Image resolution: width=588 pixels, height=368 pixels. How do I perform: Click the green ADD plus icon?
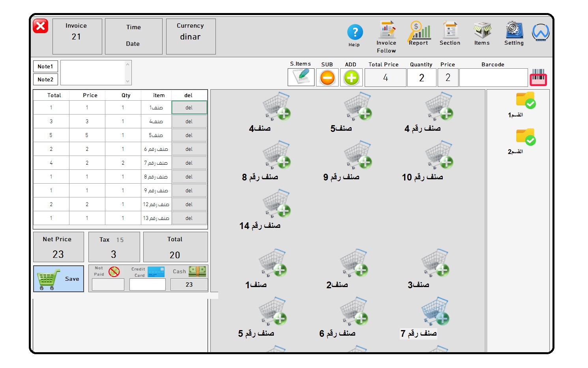(351, 77)
